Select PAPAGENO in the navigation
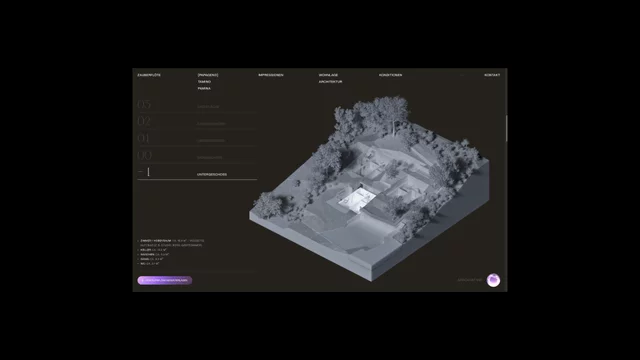The width and height of the screenshot is (640, 360). click(208, 75)
